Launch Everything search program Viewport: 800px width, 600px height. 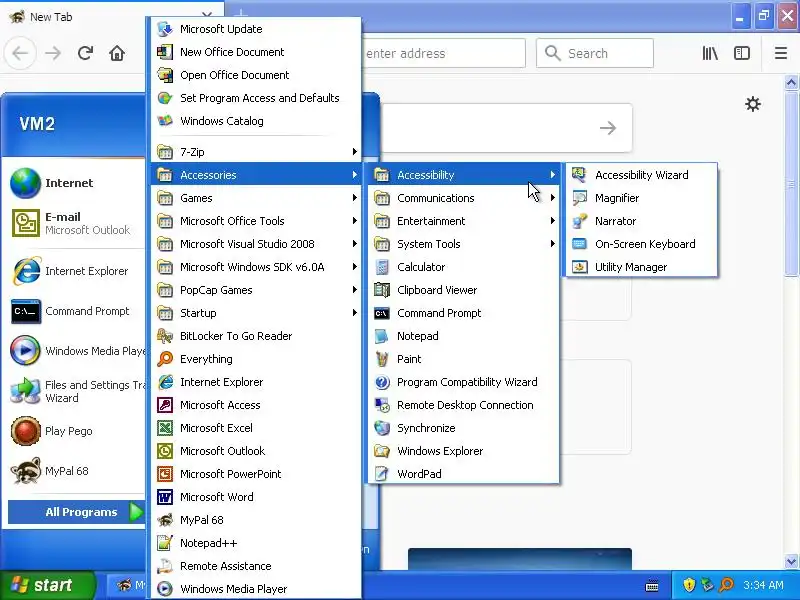(256, 359)
